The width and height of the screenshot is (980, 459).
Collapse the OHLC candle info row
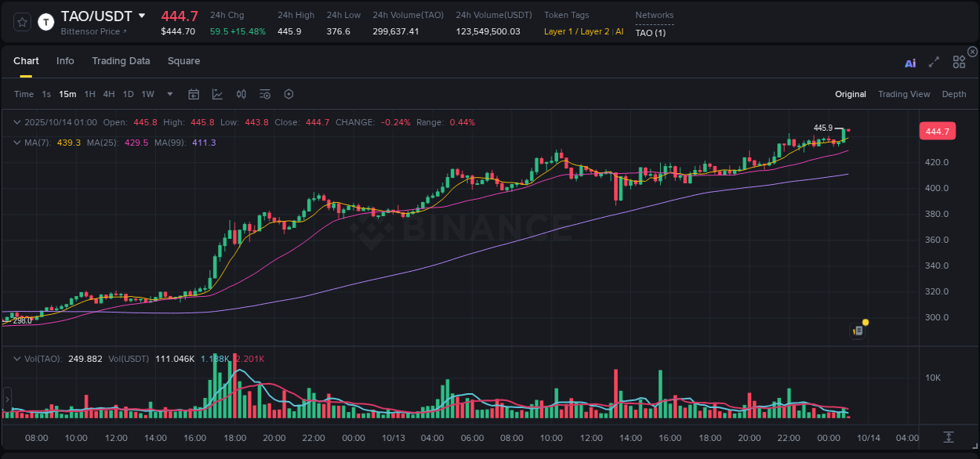(17, 122)
